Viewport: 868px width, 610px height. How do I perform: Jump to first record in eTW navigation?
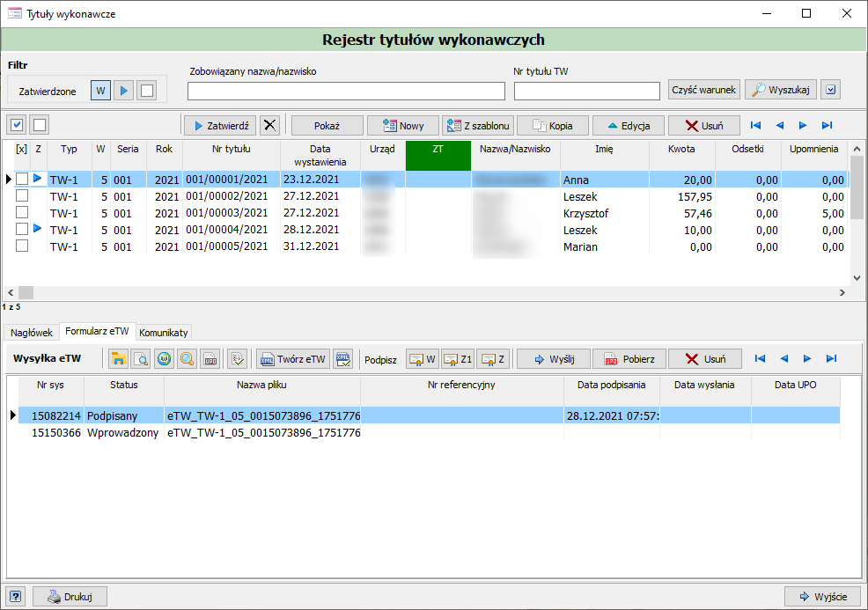pyautogui.click(x=760, y=359)
